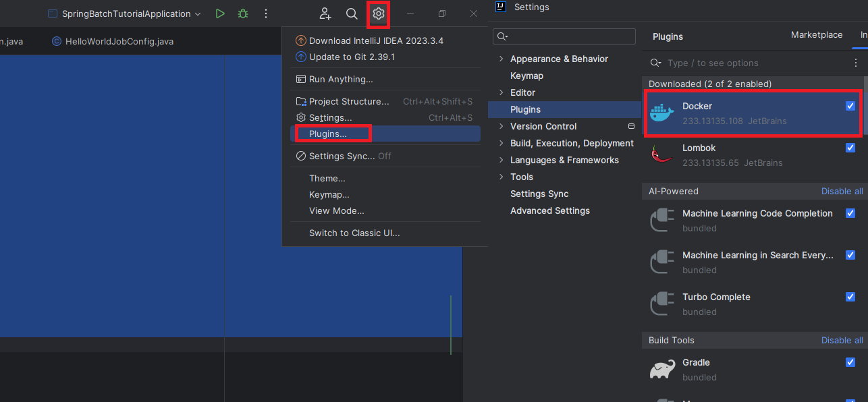Switch to HelloWorldJobConfig.java editor tab
The image size is (868, 402).
113,41
